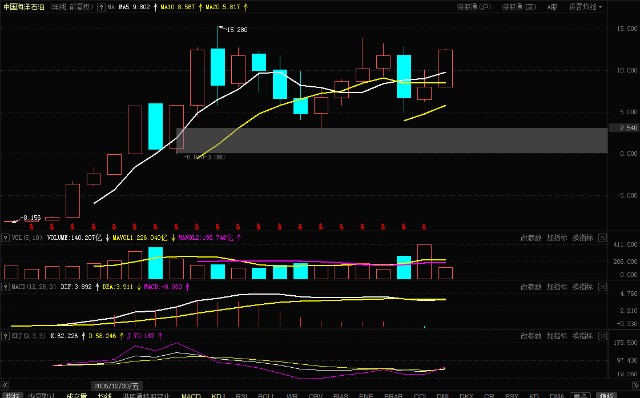The height and width of the screenshot is (398, 640).
Task: Open the KDJ panel help question icon
Action: click(x=5, y=336)
